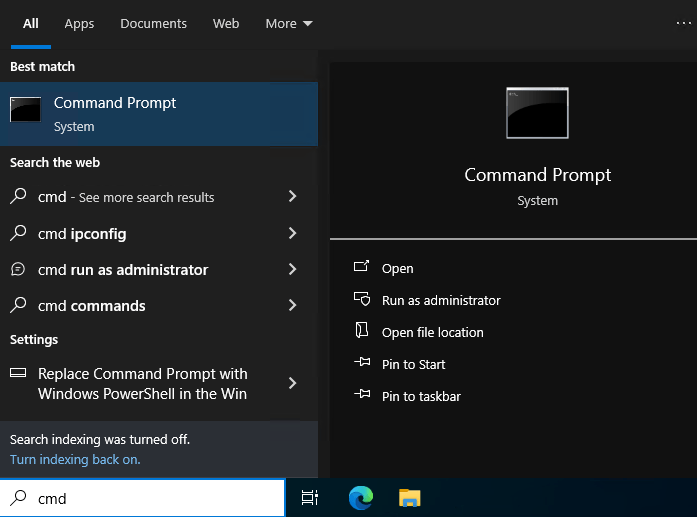Viewport: 697px width, 517px height.
Task: Switch to the Web search tab
Action: [226, 24]
